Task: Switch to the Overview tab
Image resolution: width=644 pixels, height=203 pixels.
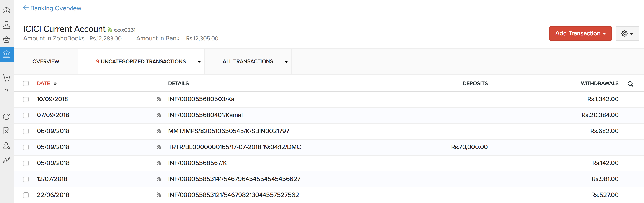Action: pos(46,62)
